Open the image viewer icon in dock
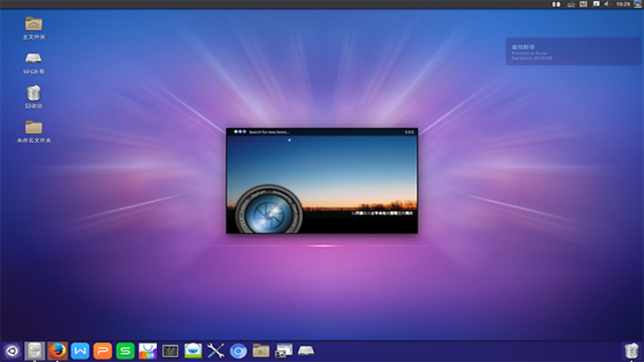The image size is (644, 362). (x=193, y=351)
